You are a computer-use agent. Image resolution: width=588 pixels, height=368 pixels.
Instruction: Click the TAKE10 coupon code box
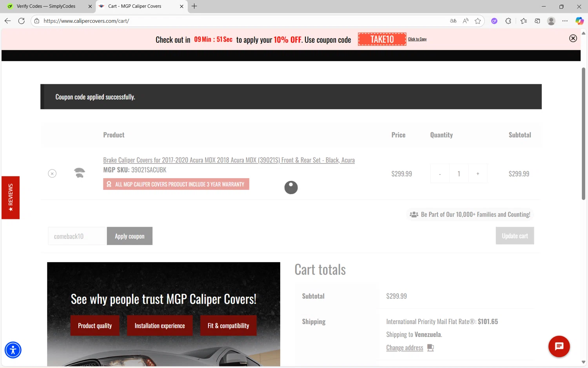[x=382, y=39]
